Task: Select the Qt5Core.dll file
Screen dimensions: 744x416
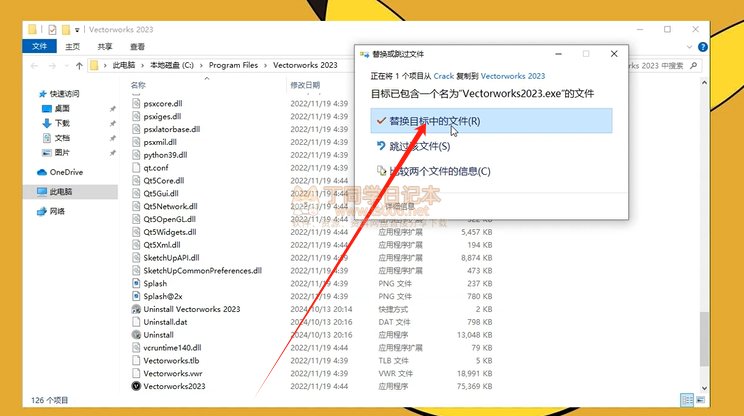Action: 164,180
